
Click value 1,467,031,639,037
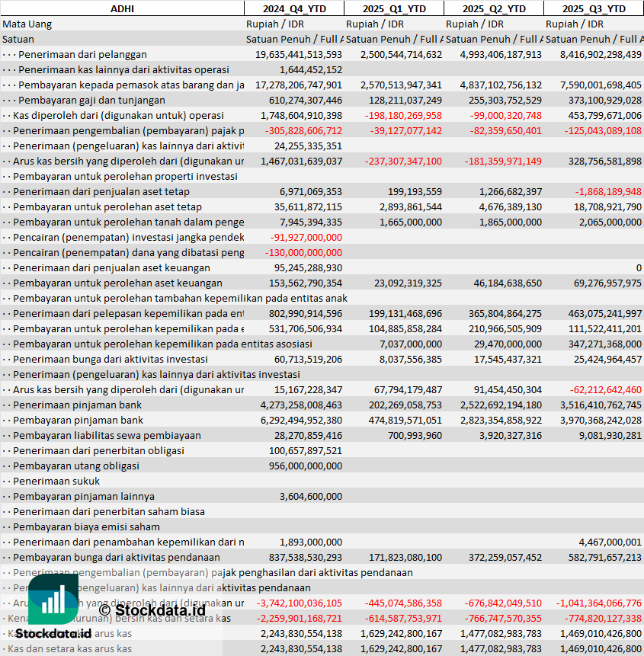(301, 161)
